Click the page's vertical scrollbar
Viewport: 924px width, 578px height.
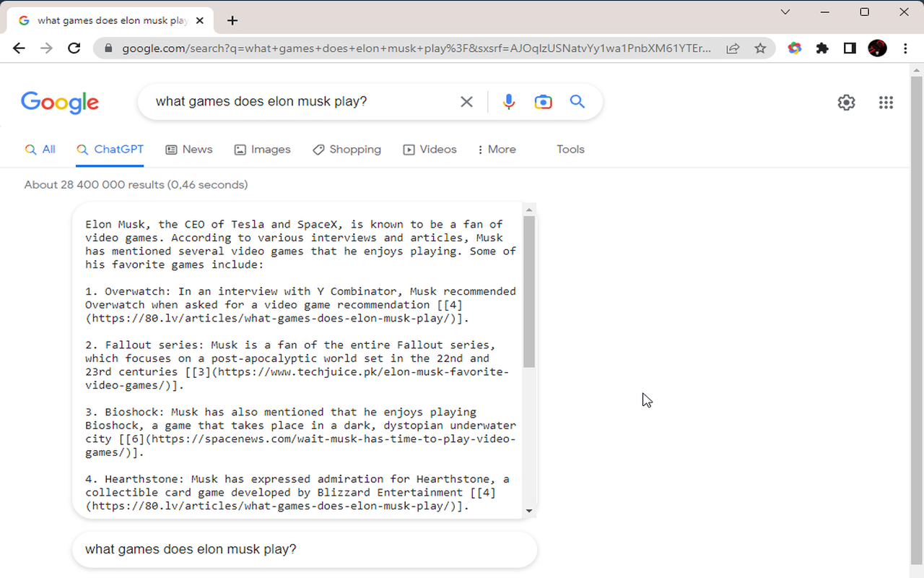917,320
